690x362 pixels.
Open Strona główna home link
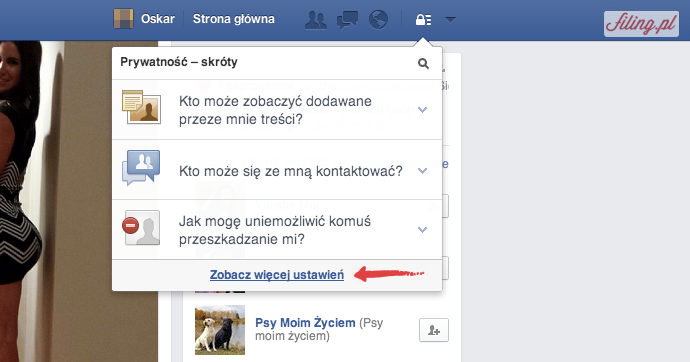tap(234, 19)
